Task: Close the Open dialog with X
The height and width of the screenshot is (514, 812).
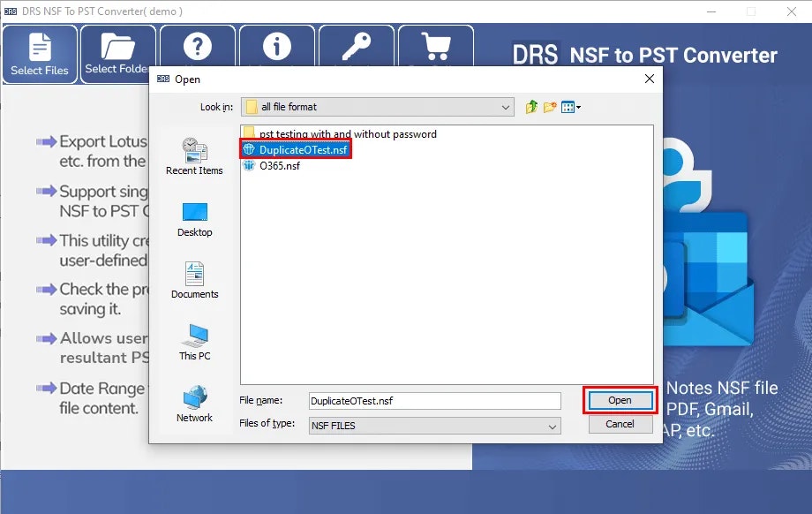Action: 650,79
